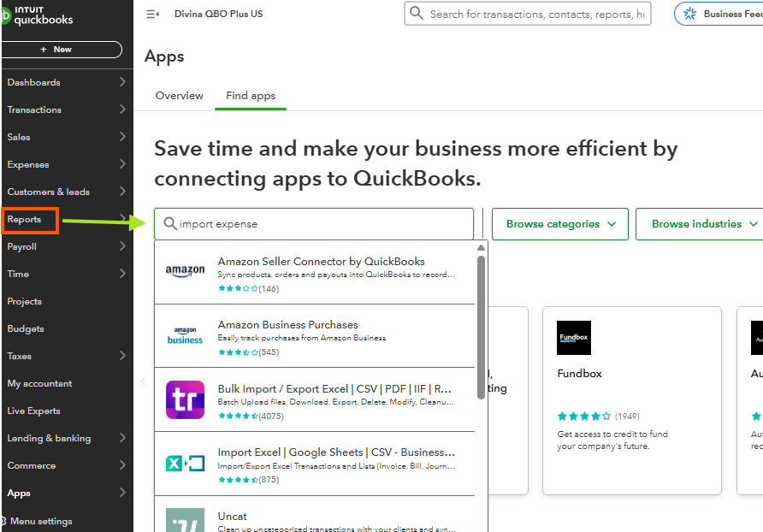
Task: Click the Fundbox logo
Action: 573,338
